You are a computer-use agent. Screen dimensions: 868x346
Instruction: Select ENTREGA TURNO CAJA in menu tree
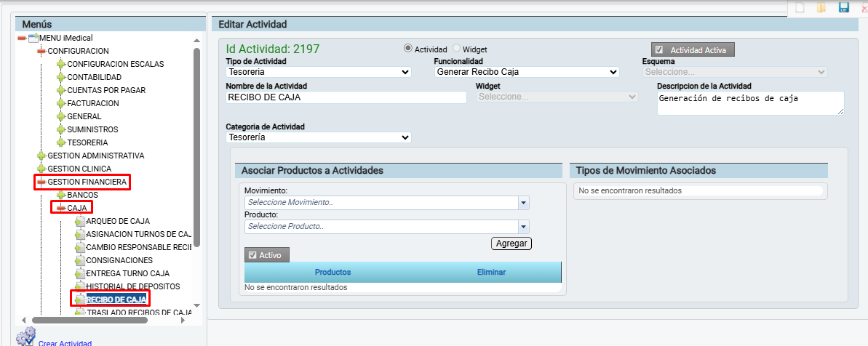pos(127,273)
